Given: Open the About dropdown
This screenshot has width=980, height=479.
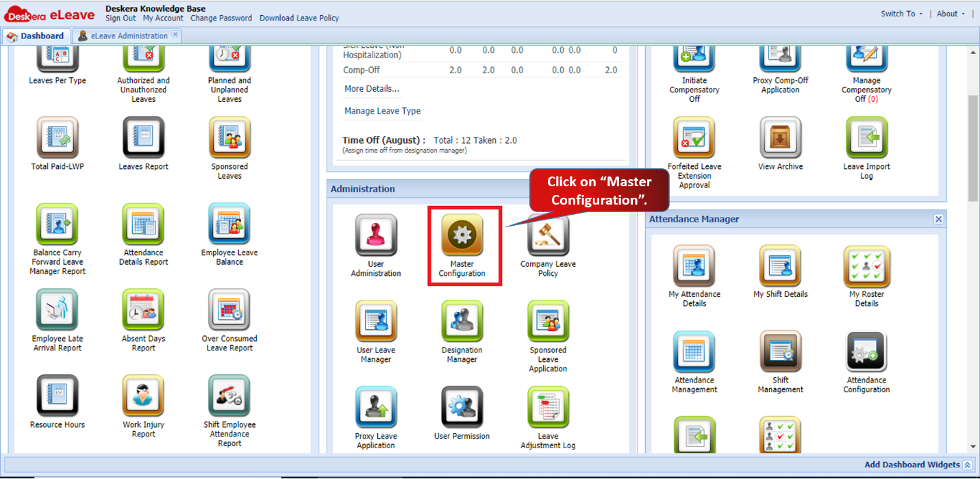Looking at the screenshot, I should click(947, 13).
